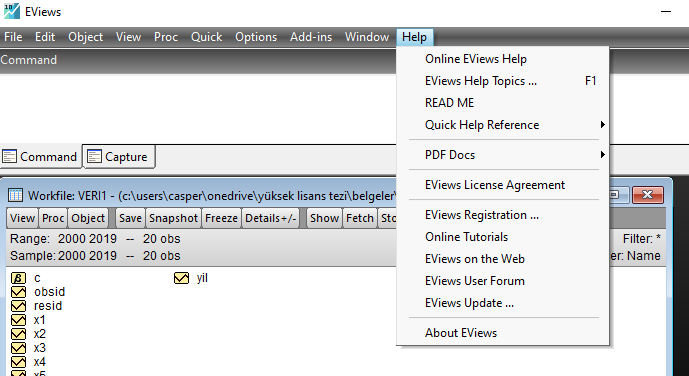
Task: Click the Capture tab's document icon
Action: tap(94, 156)
